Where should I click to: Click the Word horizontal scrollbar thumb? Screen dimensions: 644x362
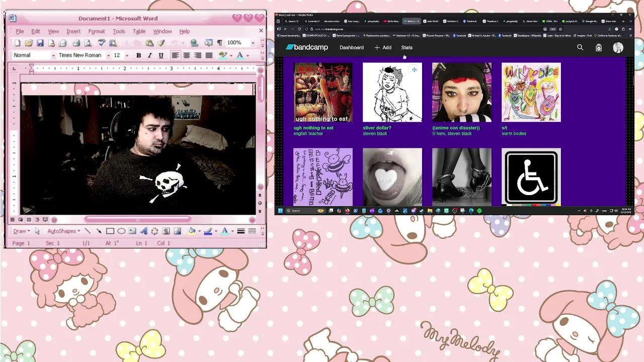click(x=137, y=220)
